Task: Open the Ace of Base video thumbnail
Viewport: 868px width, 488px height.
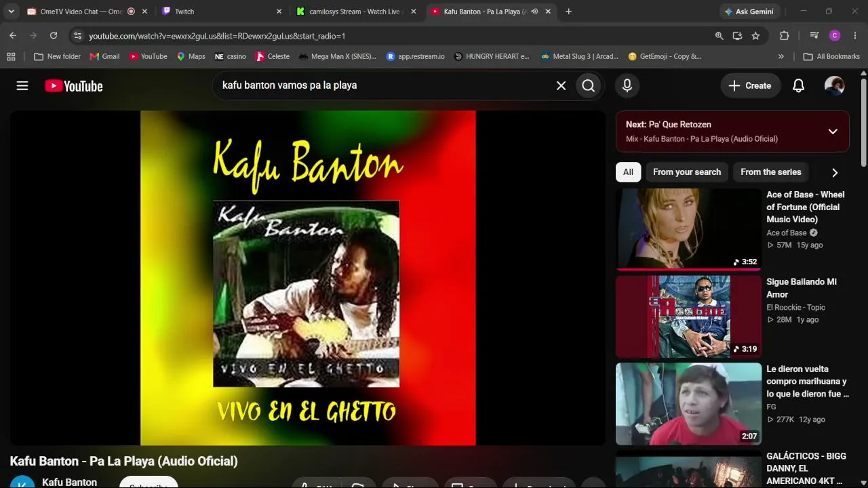Action: tap(689, 229)
